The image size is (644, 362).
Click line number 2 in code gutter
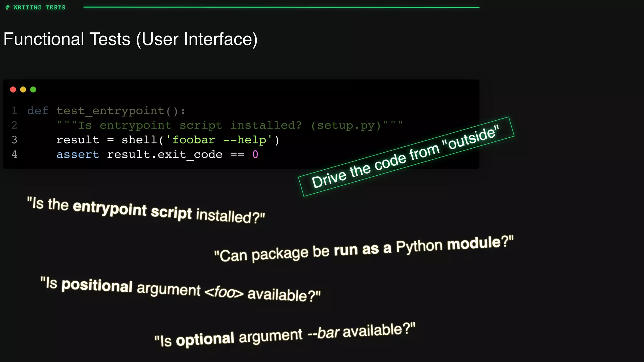point(14,125)
